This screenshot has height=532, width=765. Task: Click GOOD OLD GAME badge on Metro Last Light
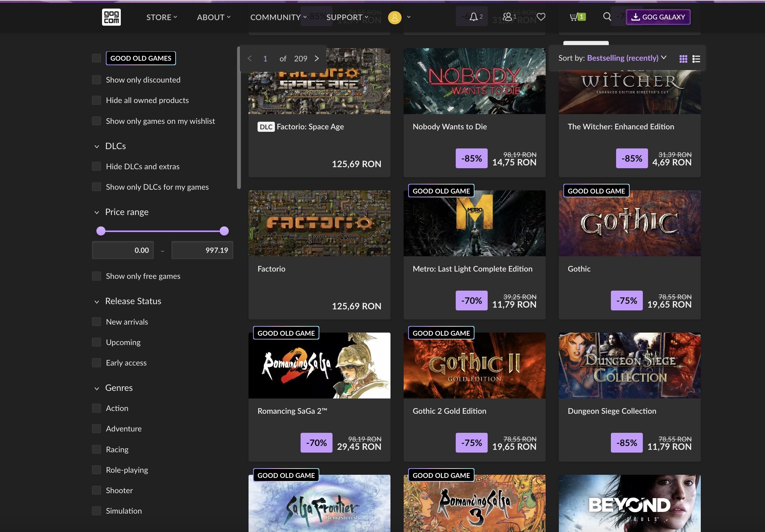[x=441, y=191]
